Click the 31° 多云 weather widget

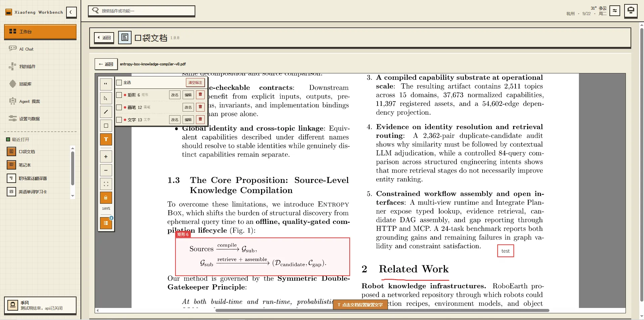(598, 8)
